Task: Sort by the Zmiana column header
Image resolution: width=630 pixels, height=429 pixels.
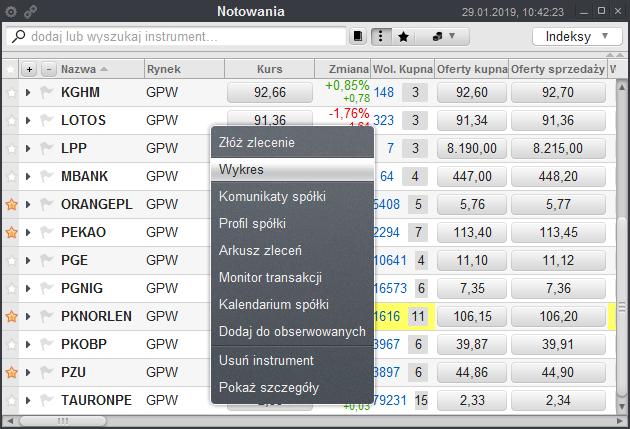Action: click(x=342, y=69)
